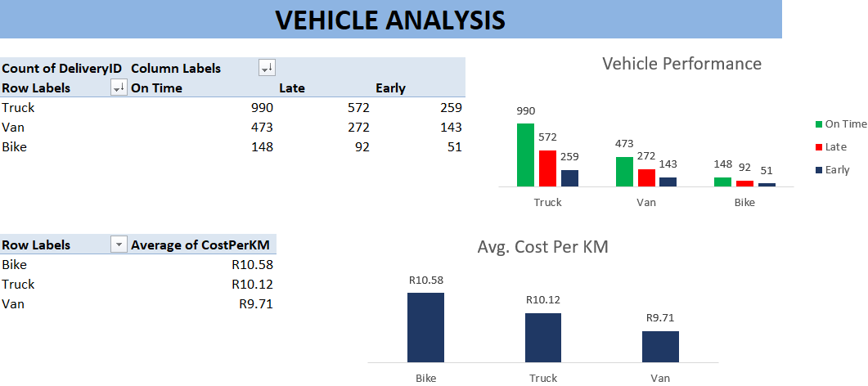The image size is (868, 386).
Task: Click the Truck bar labeled R10.12
Action: pos(543,337)
